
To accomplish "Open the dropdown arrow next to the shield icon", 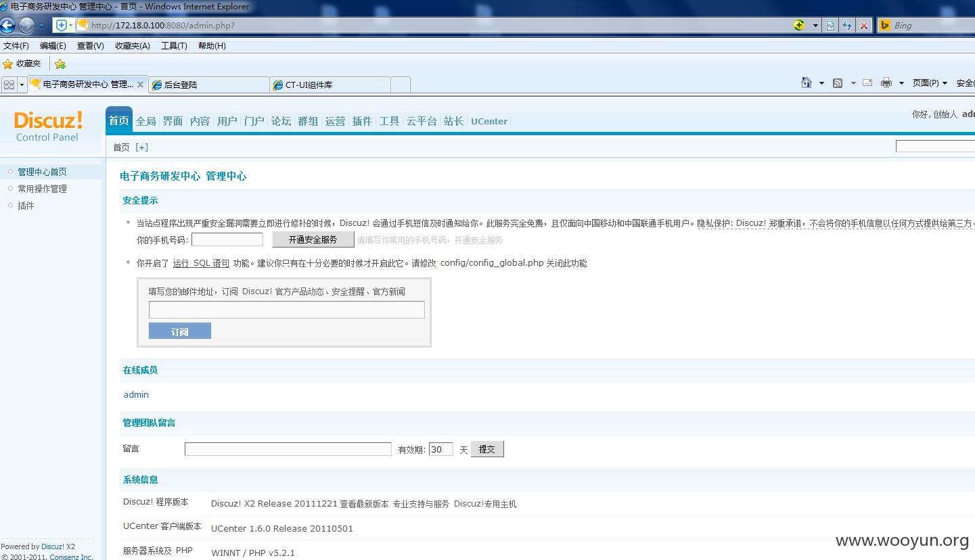I will point(70,26).
